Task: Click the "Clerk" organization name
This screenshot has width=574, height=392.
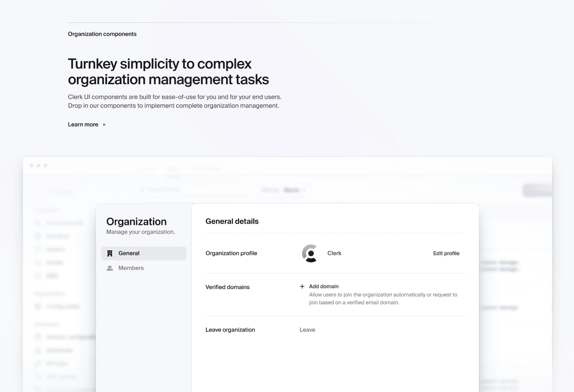Action: tap(335, 253)
